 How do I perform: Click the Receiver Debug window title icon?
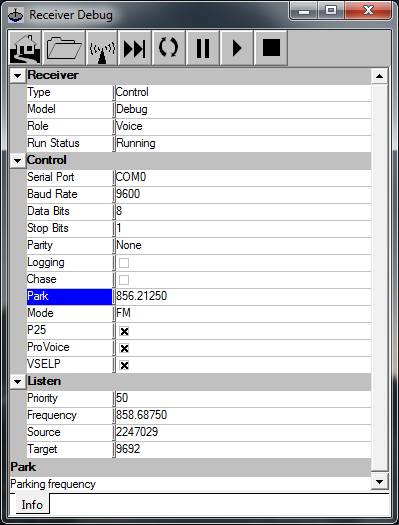(16, 15)
